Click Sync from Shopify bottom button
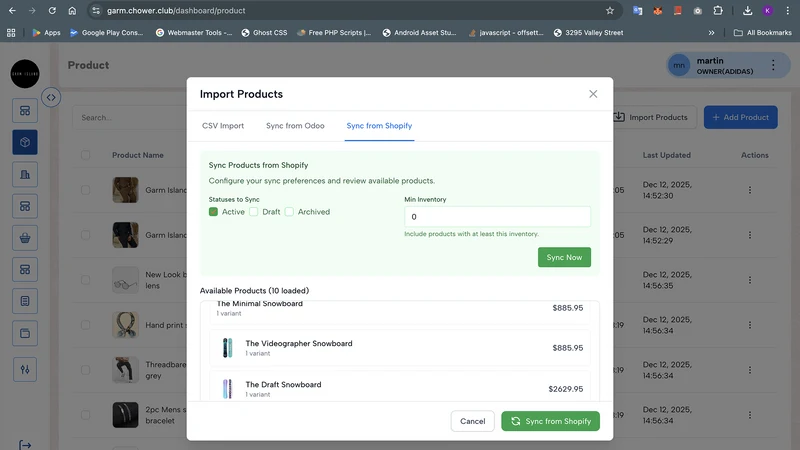800x450 pixels. [551, 421]
